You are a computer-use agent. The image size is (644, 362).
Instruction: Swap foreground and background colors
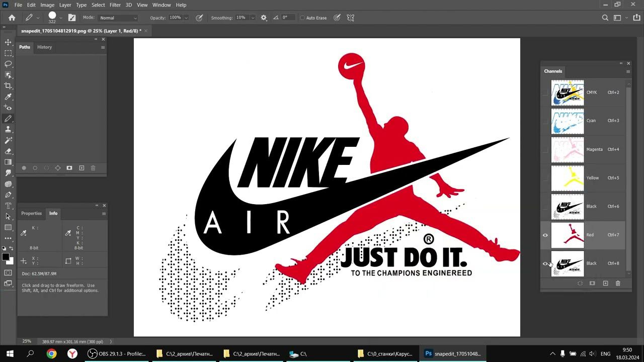(x=11, y=248)
